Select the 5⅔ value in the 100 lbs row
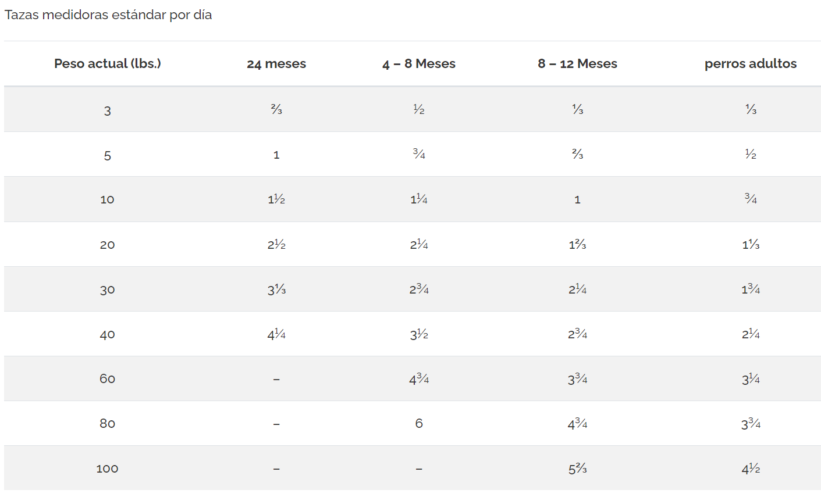 [577, 469]
